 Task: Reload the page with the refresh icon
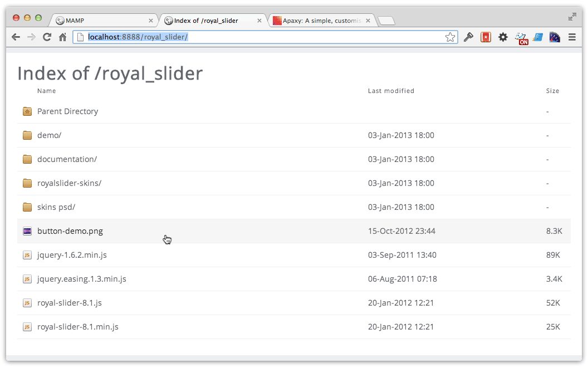(x=47, y=37)
